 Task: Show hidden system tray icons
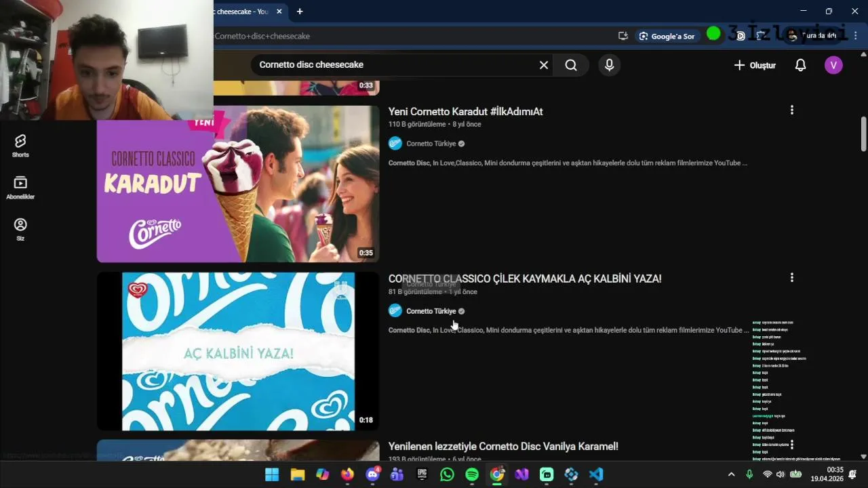point(731,474)
